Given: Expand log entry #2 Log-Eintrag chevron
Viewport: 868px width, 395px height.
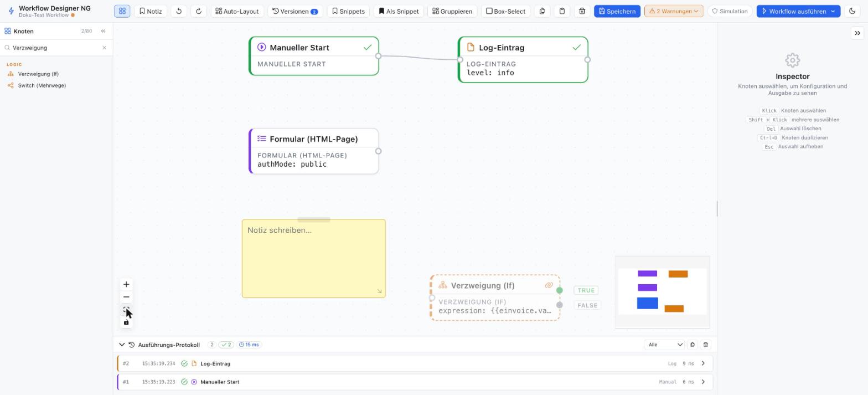Looking at the screenshot, I should tap(703, 363).
